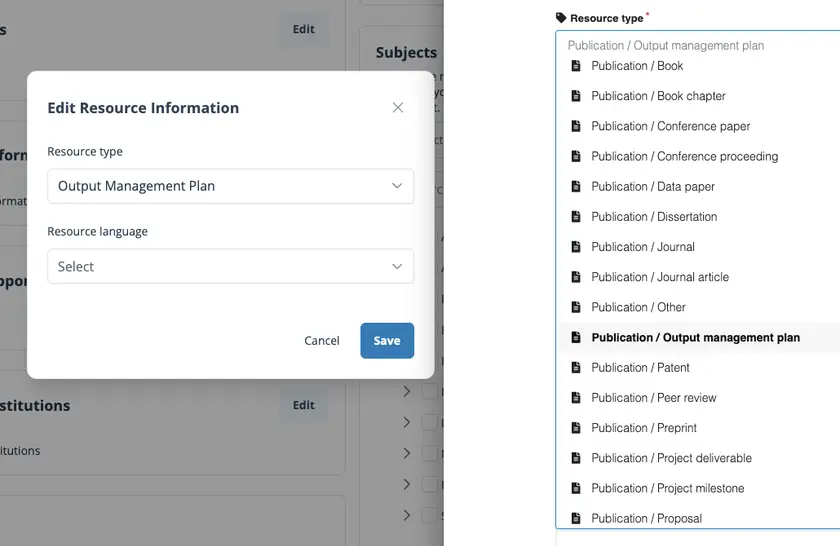Select Publication / Project deliverable option
840x546 pixels.
point(671,458)
